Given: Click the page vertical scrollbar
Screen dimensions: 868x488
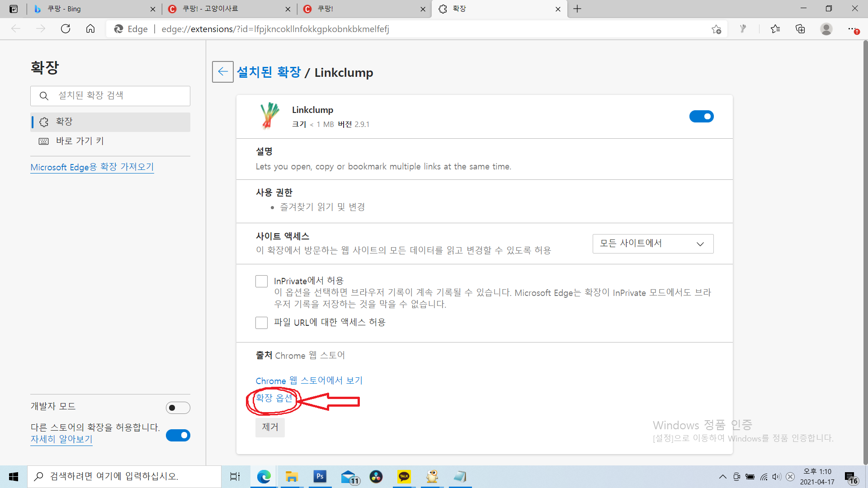Looking at the screenshot, I should [865, 252].
